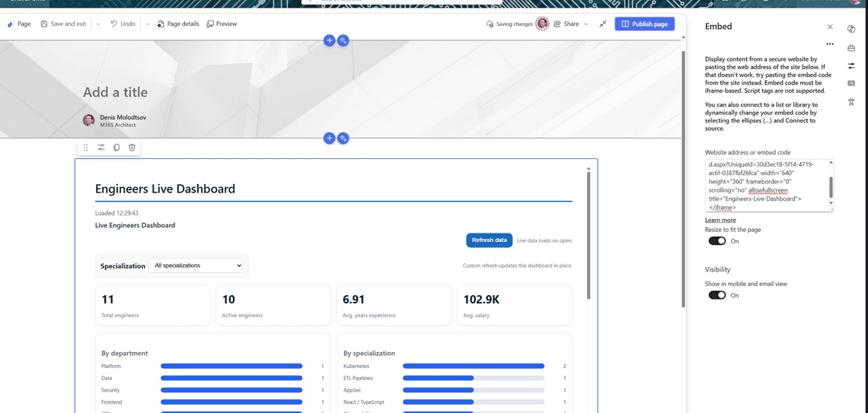
Task: Open the web part edit properties icon
Action: [x=101, y=148]
